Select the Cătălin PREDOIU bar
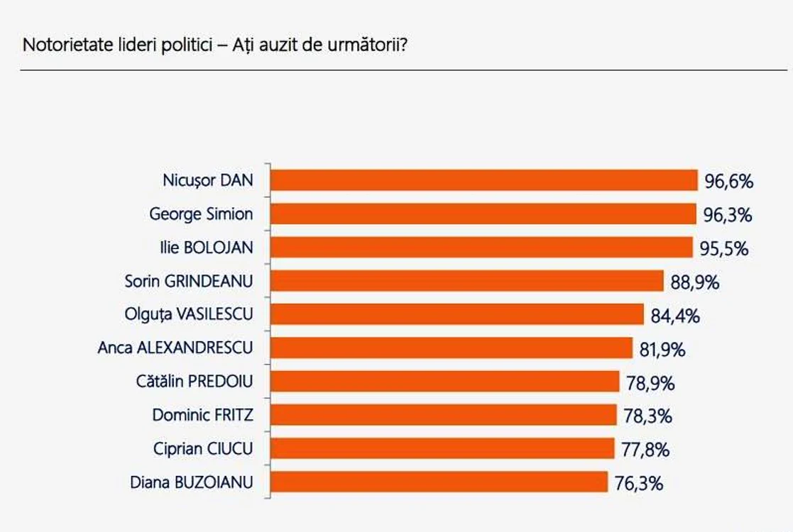 click(445, 381)
